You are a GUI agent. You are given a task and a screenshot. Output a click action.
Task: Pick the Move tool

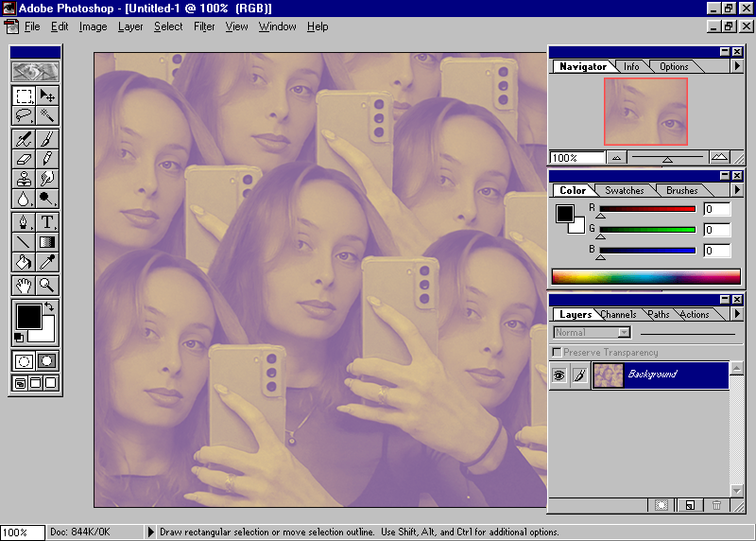pyautogui.click(x=46, y=96)
